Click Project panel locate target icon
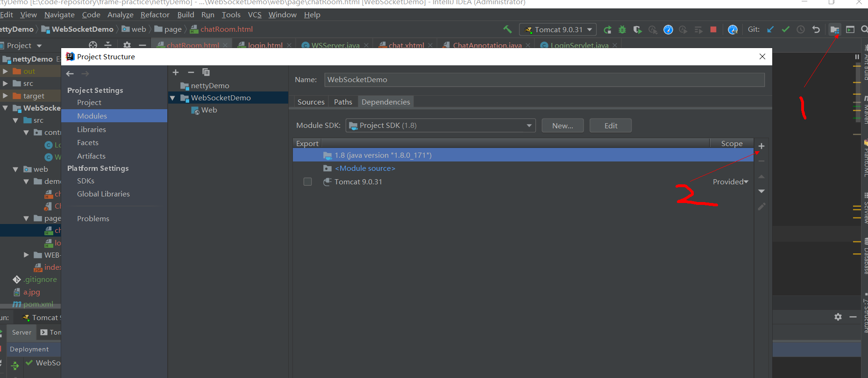This screenshot has width=868, height=378. (93, 45)
